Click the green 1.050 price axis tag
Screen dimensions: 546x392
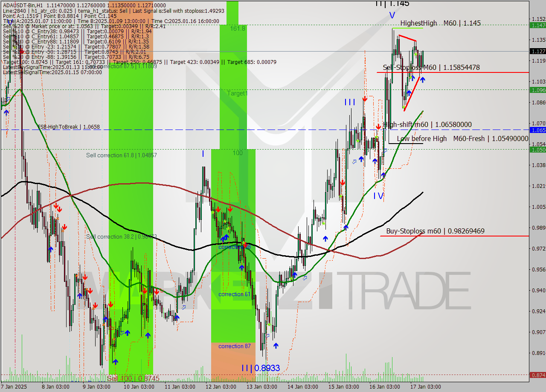click(x=537, y=149)
